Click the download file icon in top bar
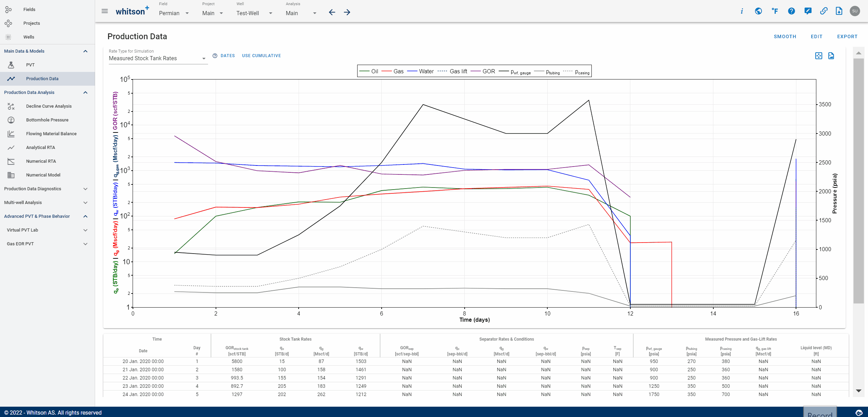 (x=839, y=11)
